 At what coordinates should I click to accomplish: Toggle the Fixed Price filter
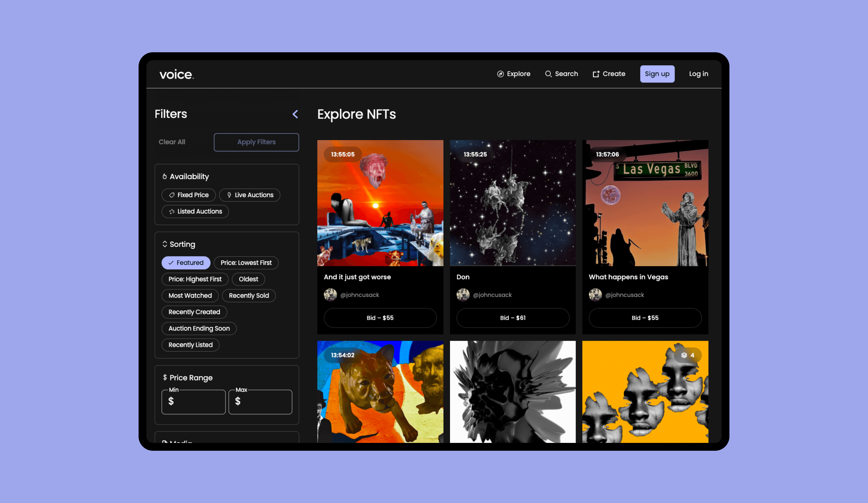(189, 195)
